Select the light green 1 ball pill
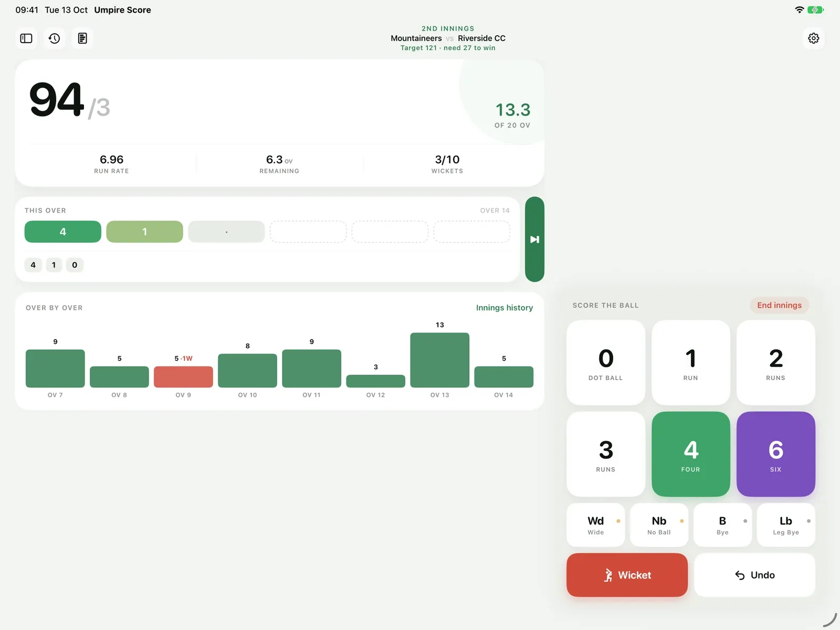 [x=144, y=232]
